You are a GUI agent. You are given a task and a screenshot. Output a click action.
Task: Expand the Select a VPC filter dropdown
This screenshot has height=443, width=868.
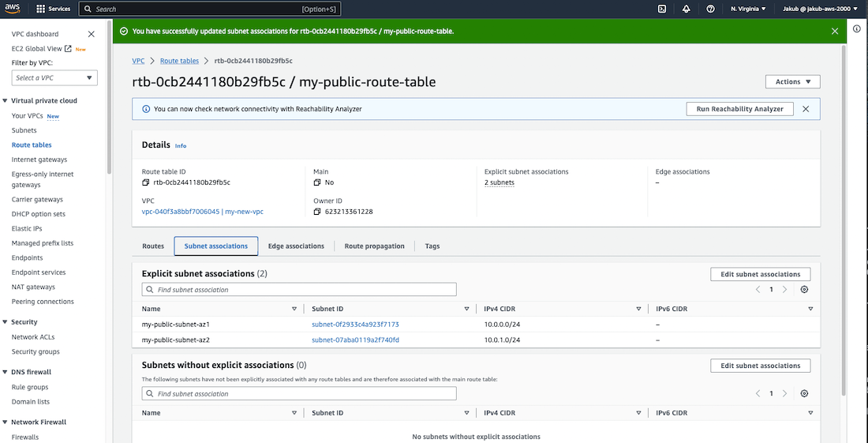click(54, 77)
